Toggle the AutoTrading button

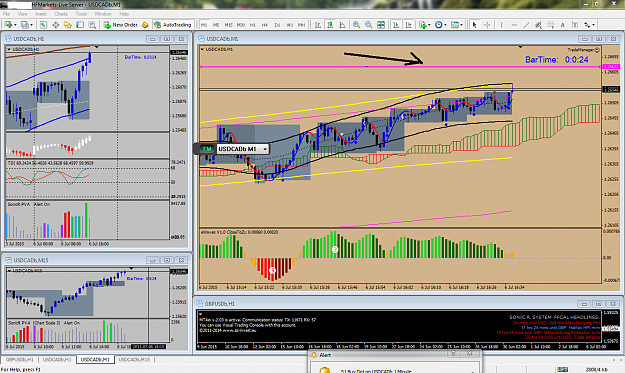(173, 25)
